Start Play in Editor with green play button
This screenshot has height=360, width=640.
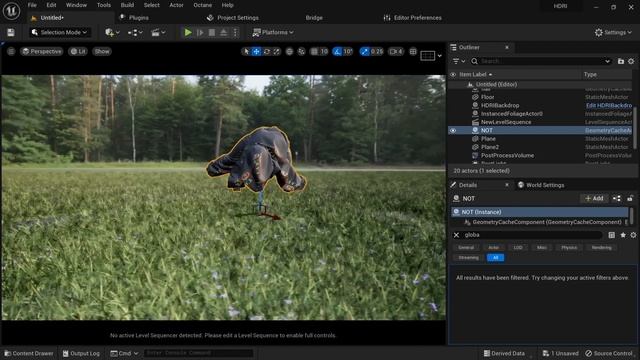[x=188, y=32]
